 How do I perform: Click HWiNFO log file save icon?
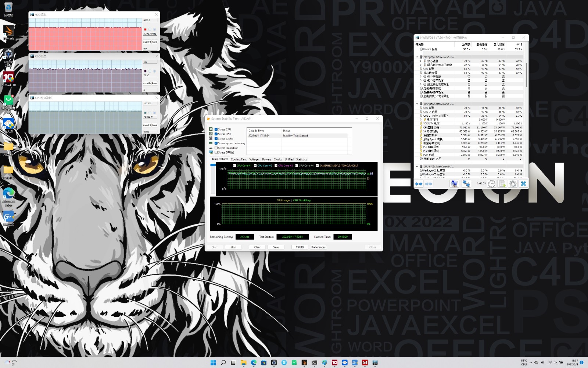[x=502, y=184]
